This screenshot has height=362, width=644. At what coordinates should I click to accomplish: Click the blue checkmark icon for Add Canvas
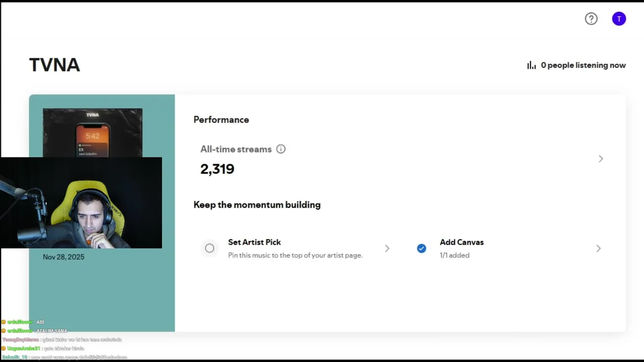[x=422, y=248]
